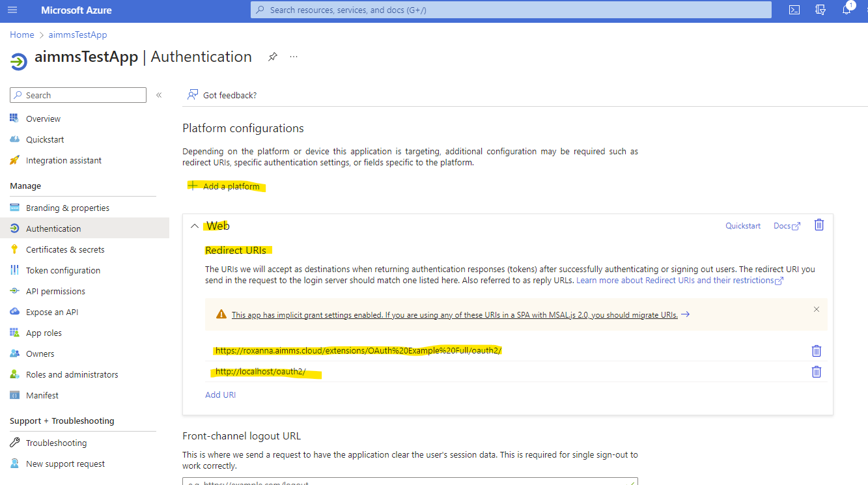Go to API permissions
Image resolution: width=868 pixels, height=485 pixels.
coord(55,291)
